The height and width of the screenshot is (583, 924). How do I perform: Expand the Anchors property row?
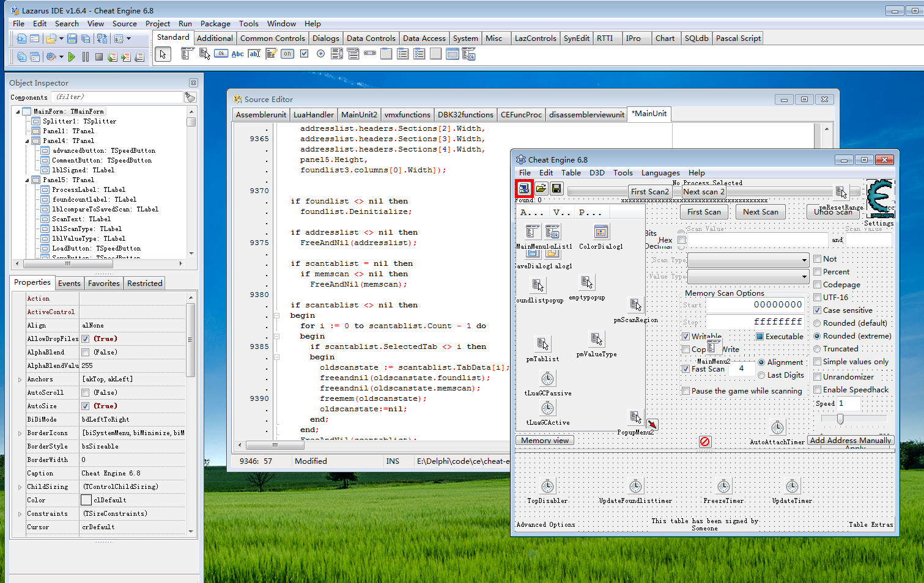point(20,380)
